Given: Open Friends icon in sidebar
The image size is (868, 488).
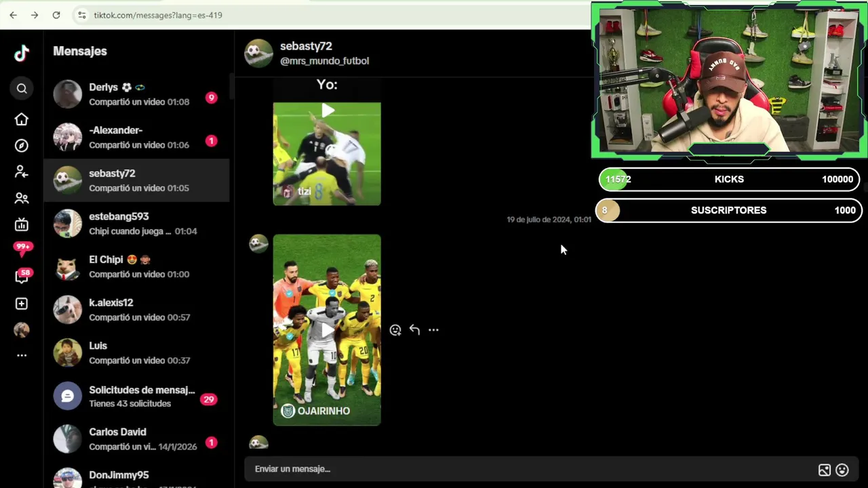Looking at the screenshot, I should tap(22, 199).
